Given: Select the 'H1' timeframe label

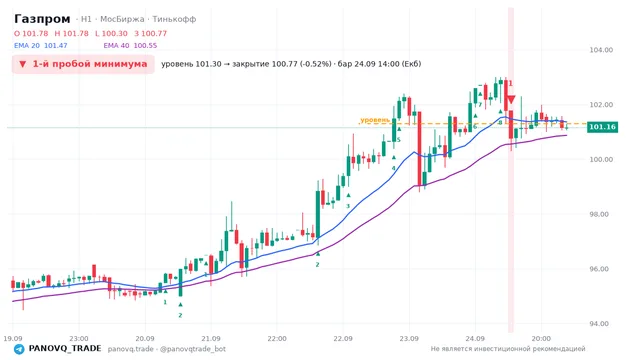Looking at the screenshot, I should [86, 19].
